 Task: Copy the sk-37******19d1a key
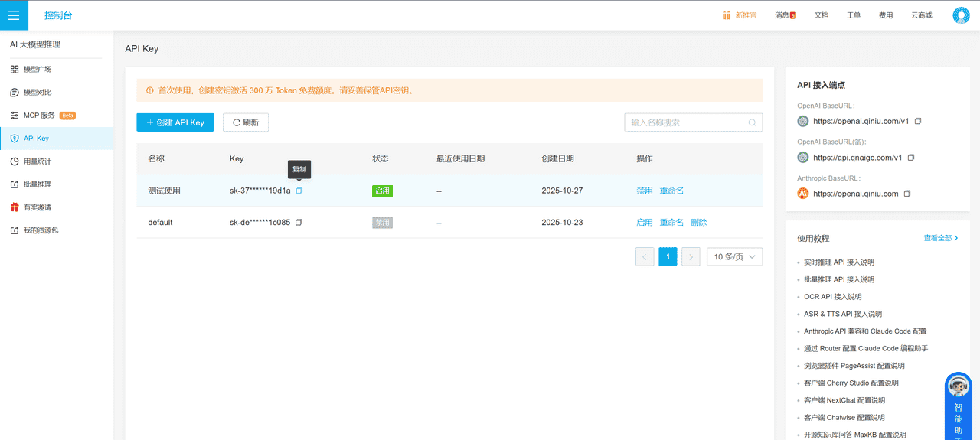pyautogui.click(x=299, y=191)
